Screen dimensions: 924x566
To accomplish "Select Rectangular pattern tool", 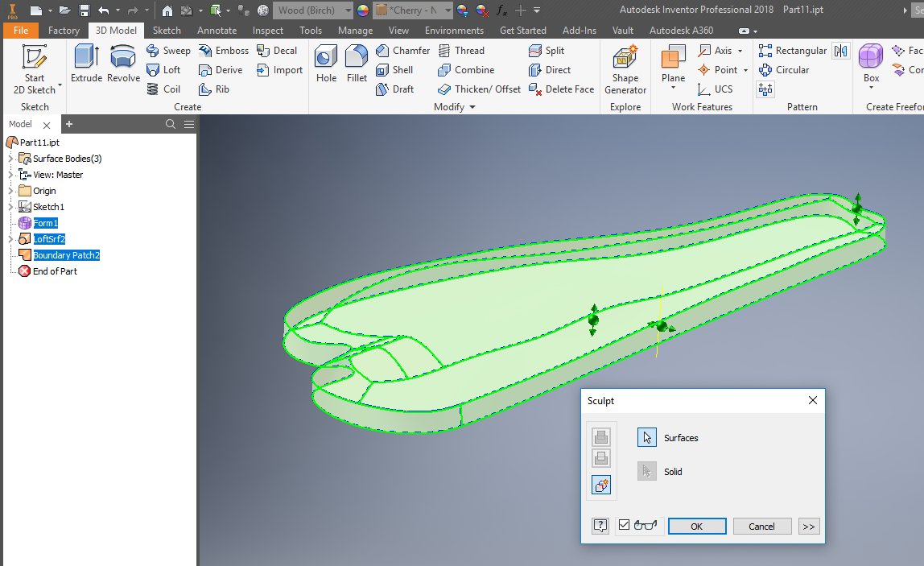I will click(x=793, y=51).
